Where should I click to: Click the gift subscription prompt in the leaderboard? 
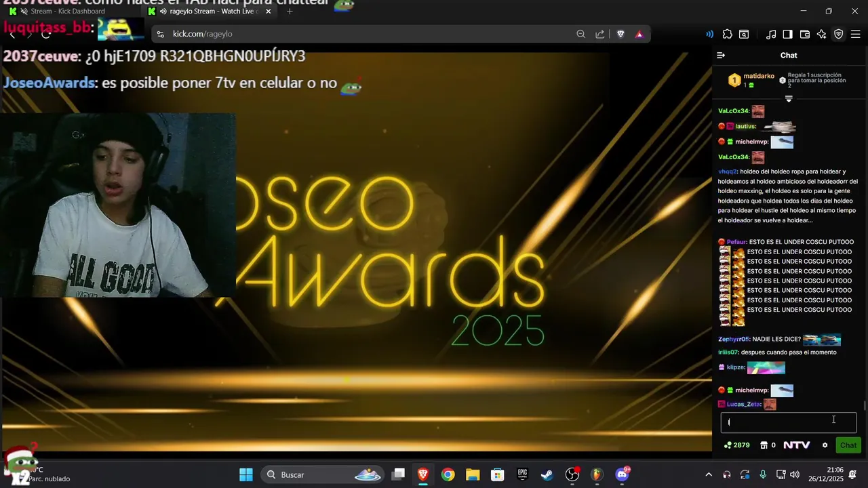pos(814,80)
